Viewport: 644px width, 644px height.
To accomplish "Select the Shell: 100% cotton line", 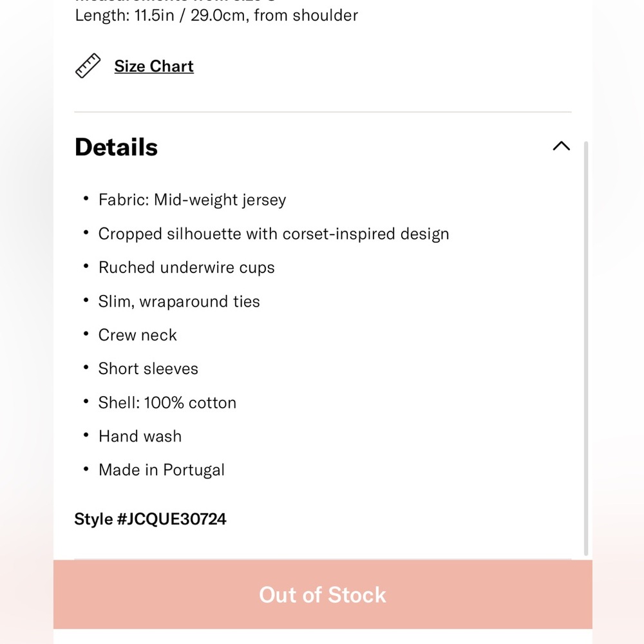I will click(x=167, y=402).
